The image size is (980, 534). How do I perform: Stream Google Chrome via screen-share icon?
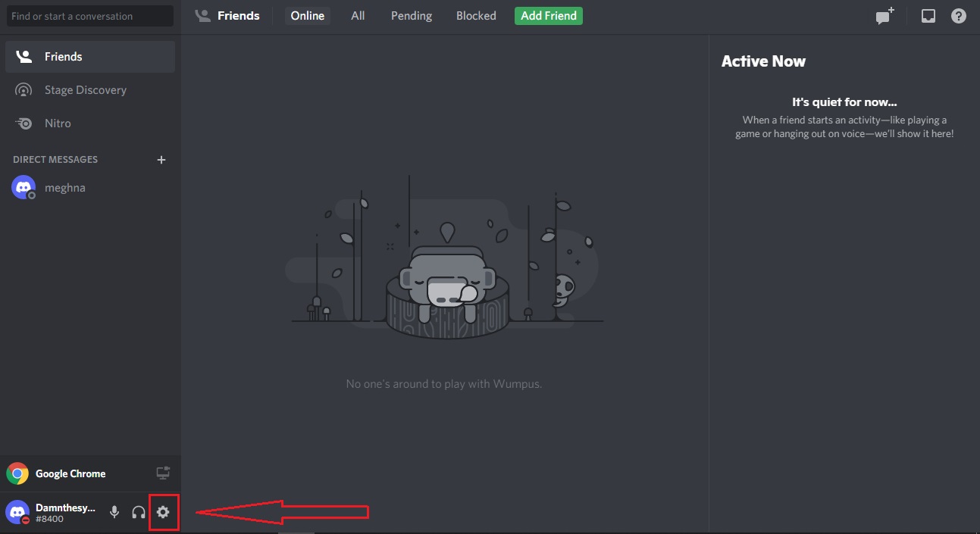(x=163, y=473)
